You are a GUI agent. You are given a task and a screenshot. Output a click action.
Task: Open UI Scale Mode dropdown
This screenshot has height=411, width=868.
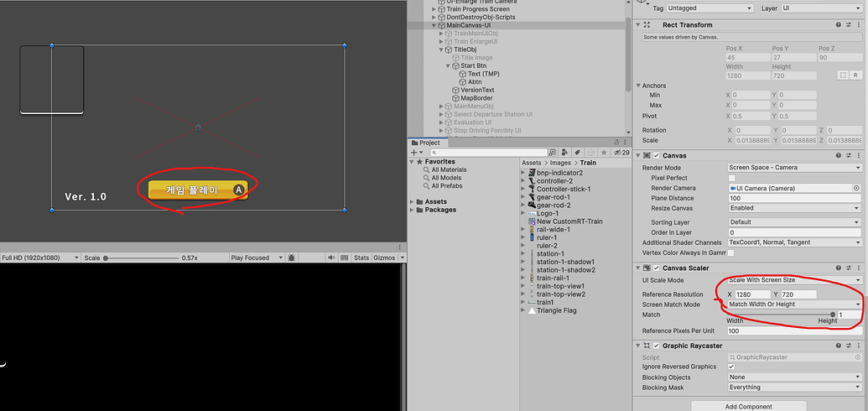[795, 280]
